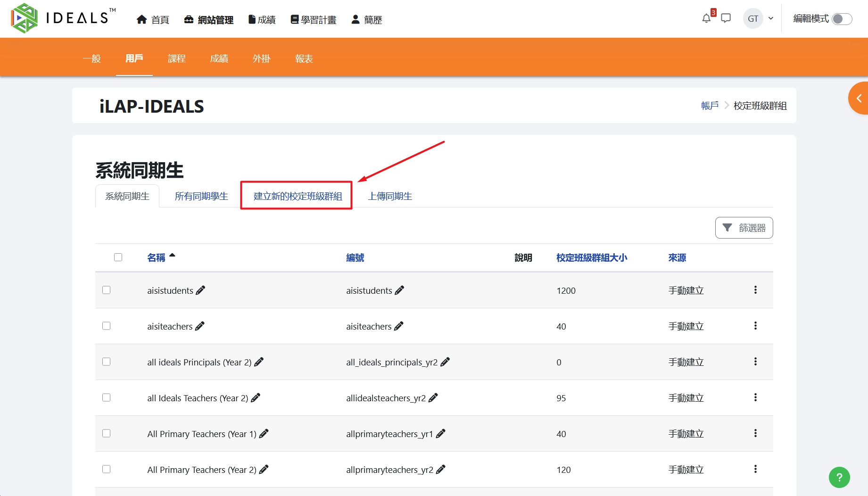Image resolution: width=868 pixels, height=496 pixels.
Task: Expand the orange side drawer arrow
Action: (x=859, y=98)
